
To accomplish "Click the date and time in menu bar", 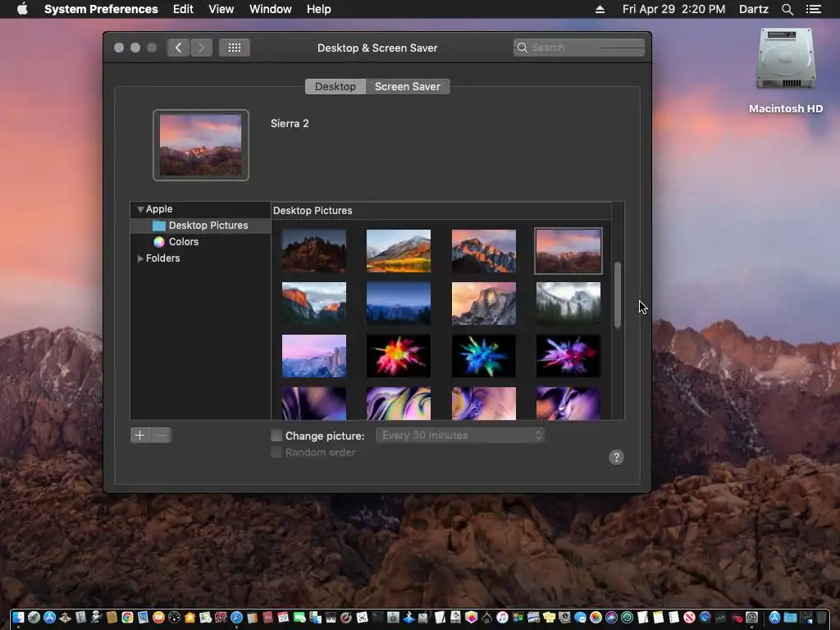I will point(674,9).
